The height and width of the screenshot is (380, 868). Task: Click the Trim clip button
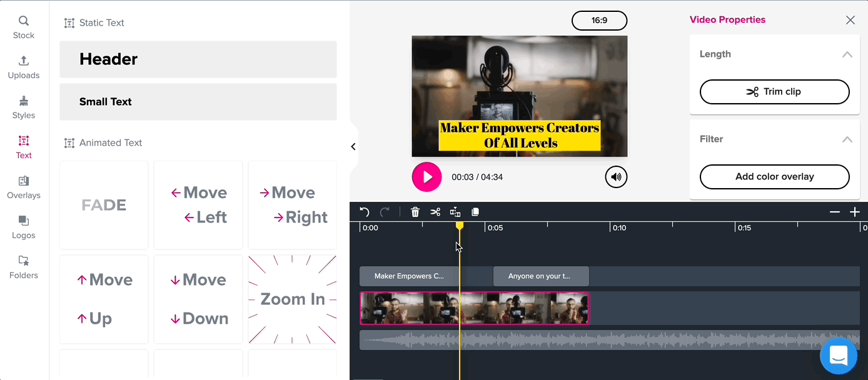[774, 92]
